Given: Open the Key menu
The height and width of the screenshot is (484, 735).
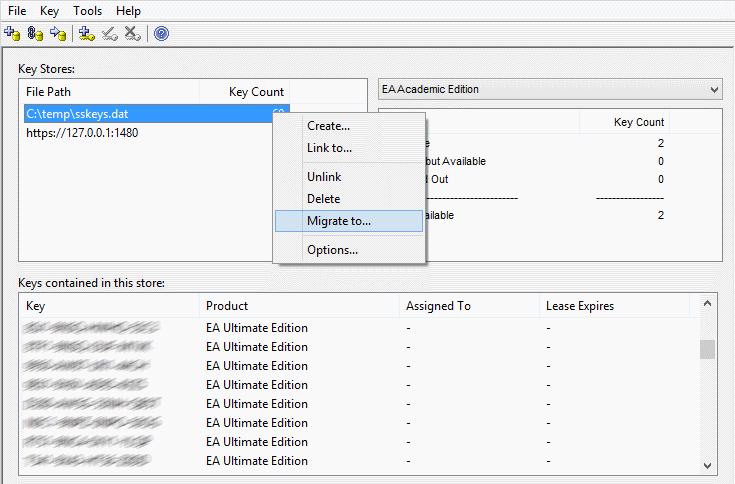Looking at the screenshot, I should [50, 10].
